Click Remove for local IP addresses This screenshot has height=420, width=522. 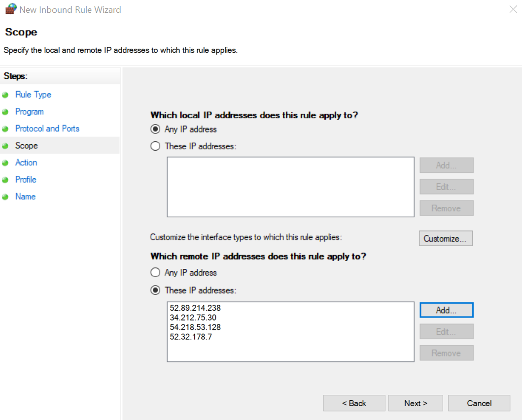pyautogui.click(x=446, y=208)
